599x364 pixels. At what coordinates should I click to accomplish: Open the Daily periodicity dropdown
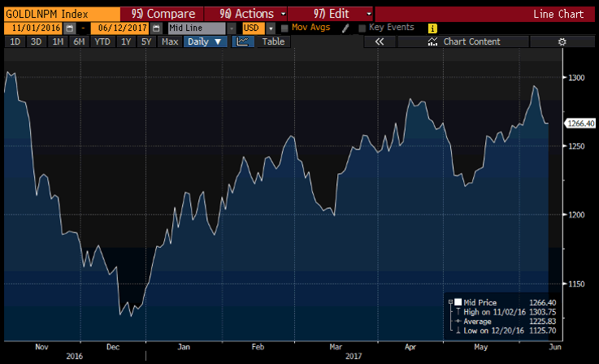pyautogui.click(x=205, y=41)
